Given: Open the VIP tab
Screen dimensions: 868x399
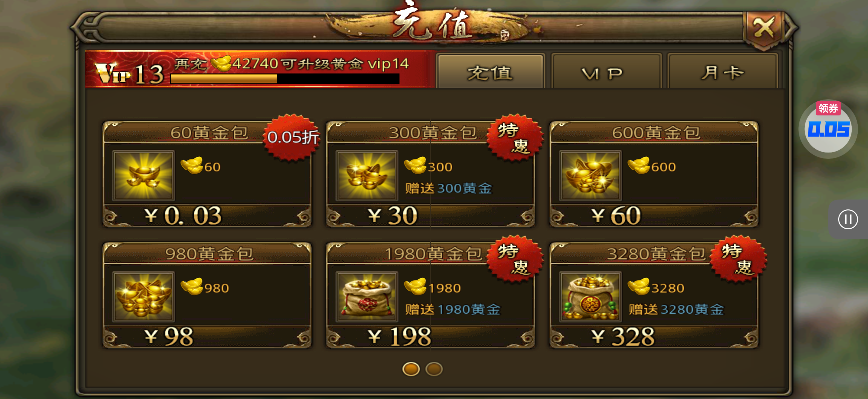Looking at the screenshot, I should pyautogui.click(x=605, y=72).
